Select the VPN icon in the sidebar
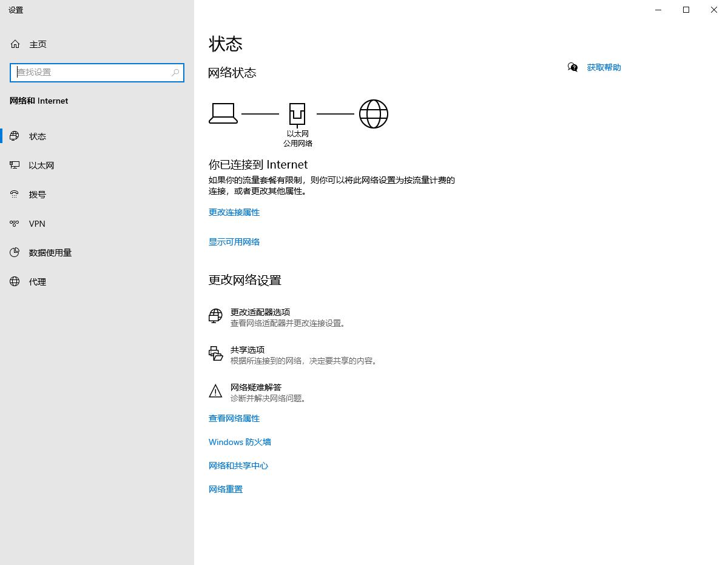Screen dimensions: 728x565 [15, 223]
